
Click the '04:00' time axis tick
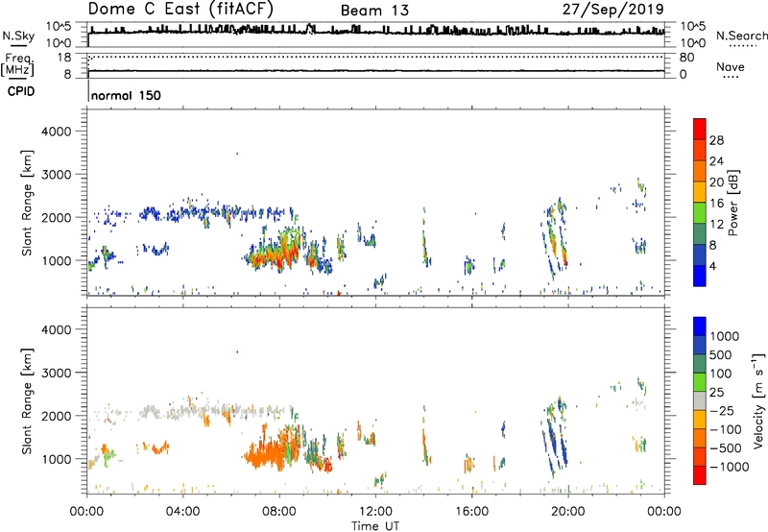[183, 512]
